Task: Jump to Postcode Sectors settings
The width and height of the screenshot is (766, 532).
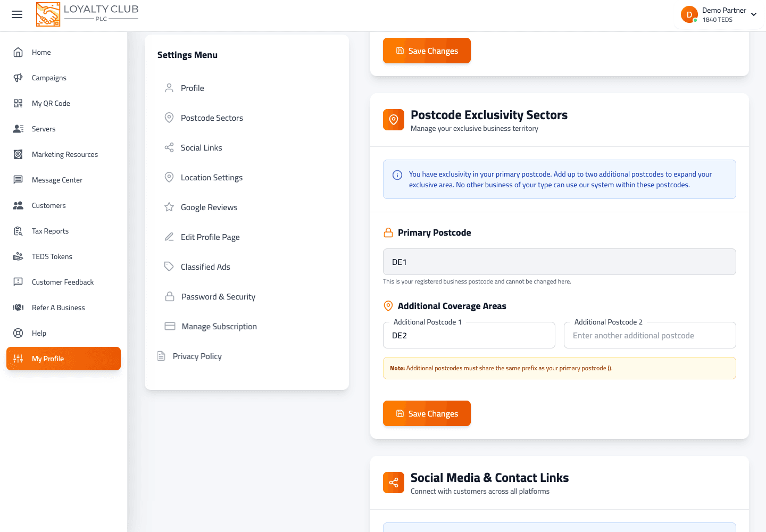Action: (x=247, y=118)
